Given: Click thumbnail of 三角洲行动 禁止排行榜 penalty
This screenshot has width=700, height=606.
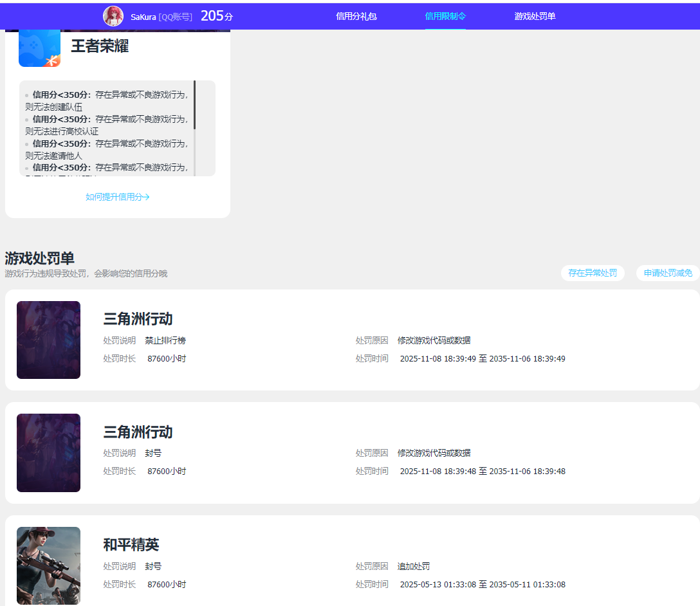Looking at the screenshot, I should pyautogui.click(x=48, y=340).
